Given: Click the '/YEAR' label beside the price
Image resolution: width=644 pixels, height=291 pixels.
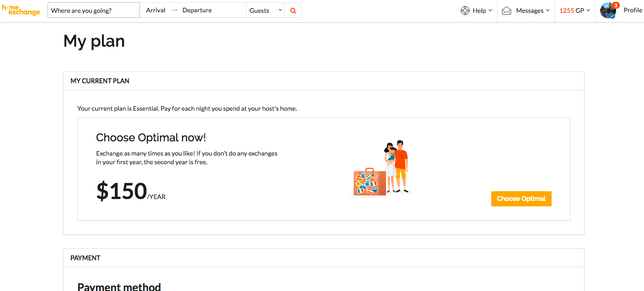Looking at the screenshot, I should point(156,197).
